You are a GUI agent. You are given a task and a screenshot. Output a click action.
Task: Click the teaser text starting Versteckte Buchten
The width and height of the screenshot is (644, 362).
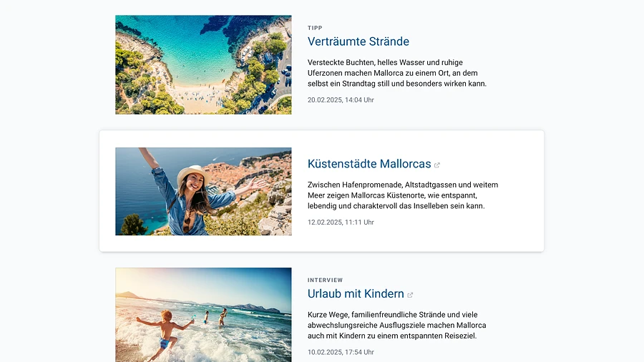[396, 73]
